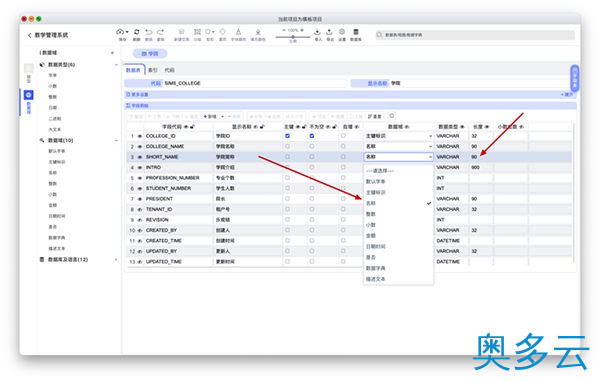Click the search field in top toolbar
The height and width of the screenshot is (381, 600).
[x=475, y=35]
